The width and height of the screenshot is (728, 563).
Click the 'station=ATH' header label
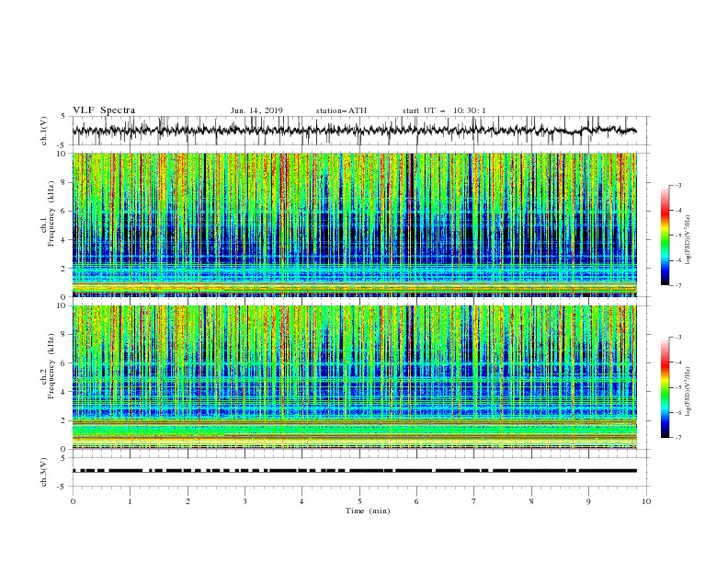click(x=341, y=110)
